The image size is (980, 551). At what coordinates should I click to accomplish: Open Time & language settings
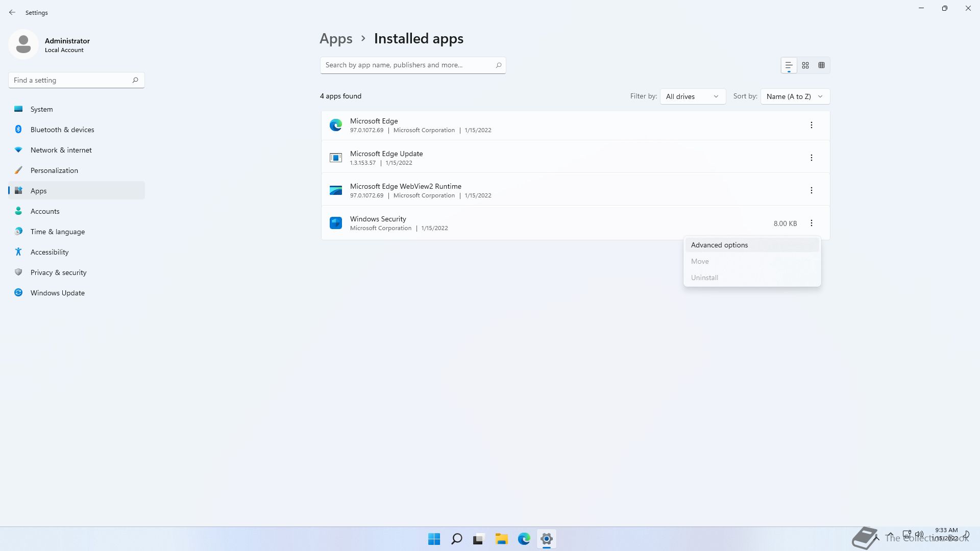(77, 232)
